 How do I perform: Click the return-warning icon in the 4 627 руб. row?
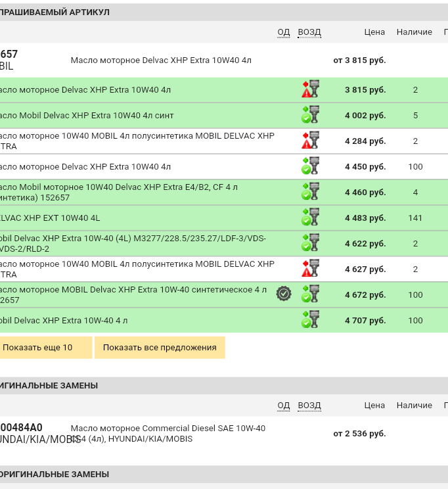tap(310, 269)
